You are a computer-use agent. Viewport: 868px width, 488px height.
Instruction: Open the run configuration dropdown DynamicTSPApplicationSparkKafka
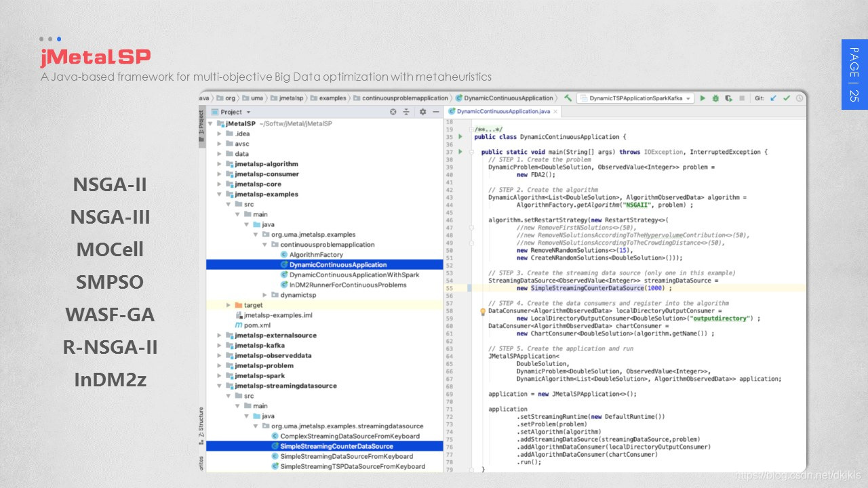point(635,98)
